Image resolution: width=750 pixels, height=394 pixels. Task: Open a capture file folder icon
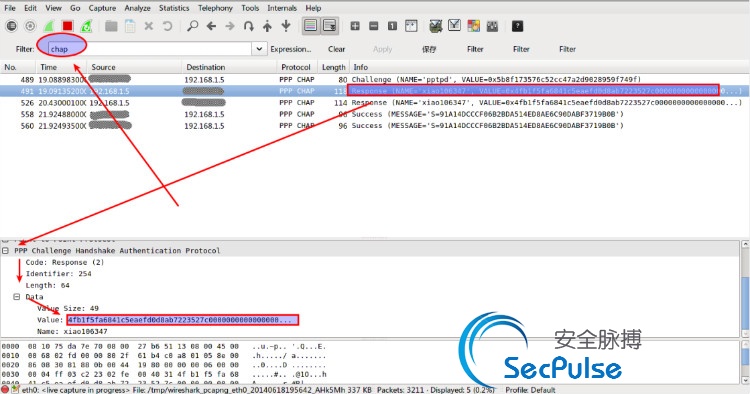pyautogui.click(x=111, y=26)
